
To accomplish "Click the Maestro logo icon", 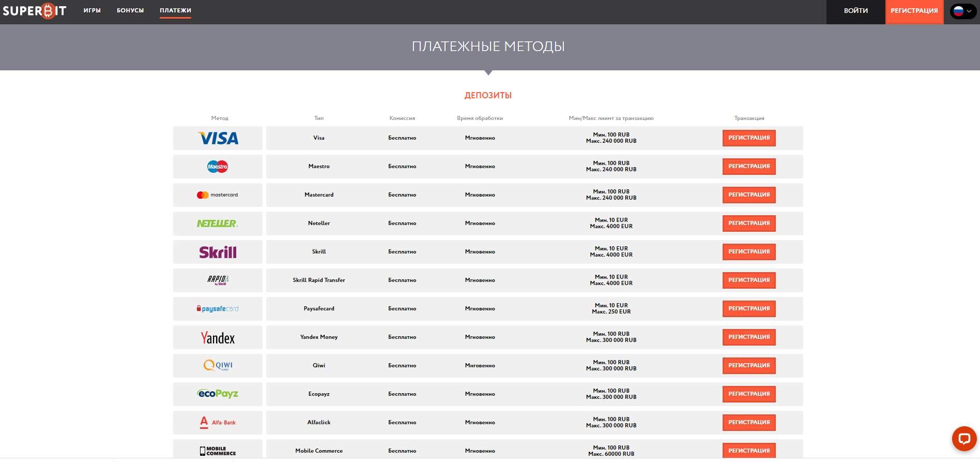I will [x=218, y=167].
